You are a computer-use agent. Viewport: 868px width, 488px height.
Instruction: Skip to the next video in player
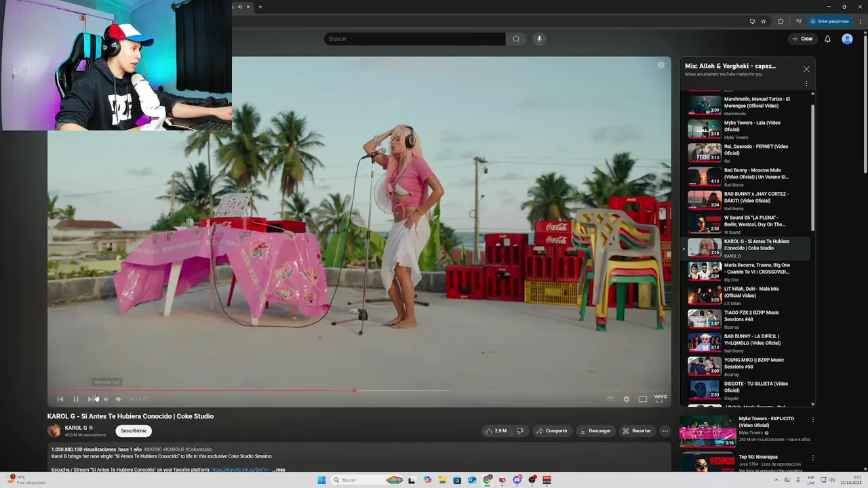(x=90, y=399)
